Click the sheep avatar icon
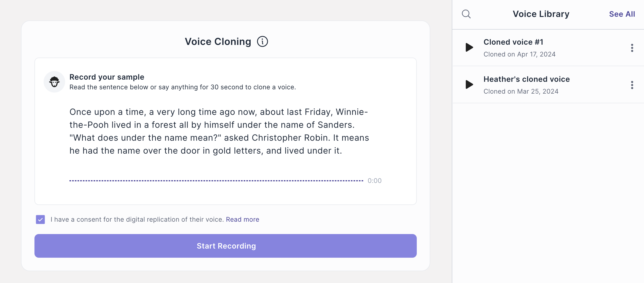 point(54,82)
